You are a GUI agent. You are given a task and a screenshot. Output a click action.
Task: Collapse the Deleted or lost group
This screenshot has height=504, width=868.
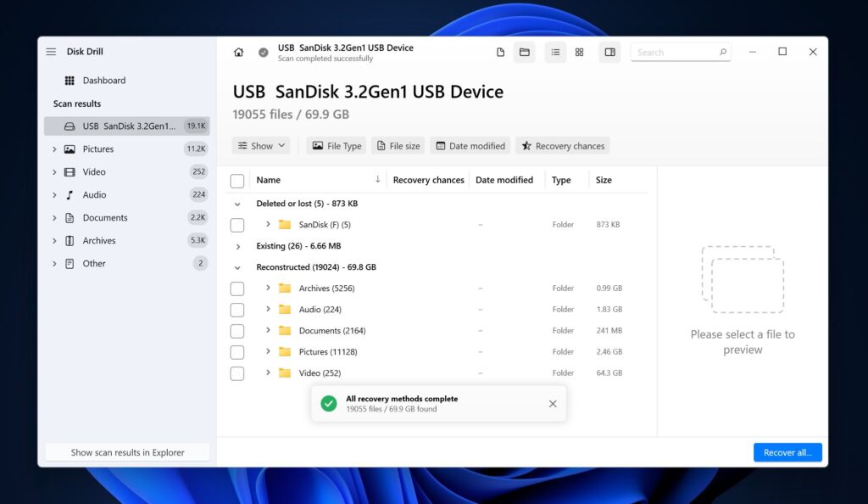237,204
